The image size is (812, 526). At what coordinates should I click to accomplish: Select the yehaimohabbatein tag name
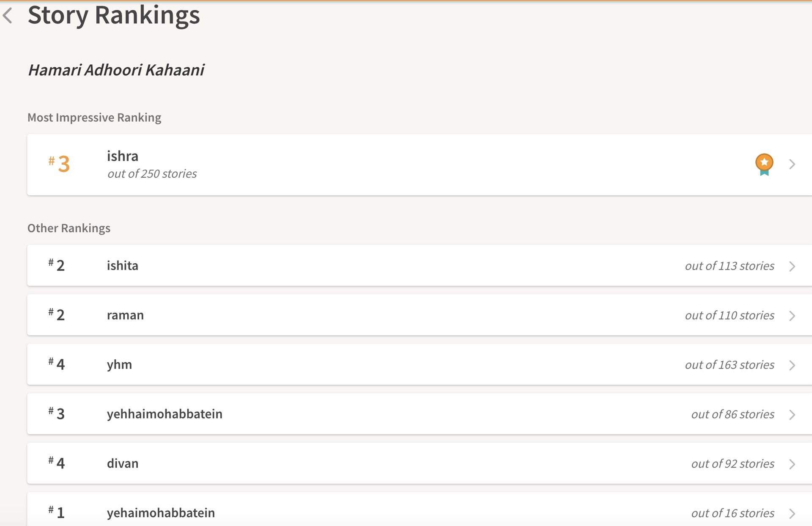161,513
